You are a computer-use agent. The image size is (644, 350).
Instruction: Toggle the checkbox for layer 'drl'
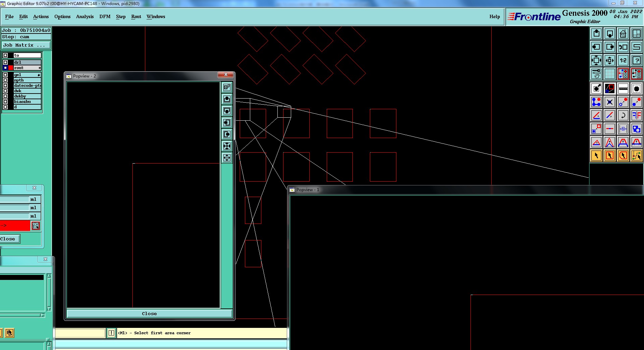tap(5, 62)
